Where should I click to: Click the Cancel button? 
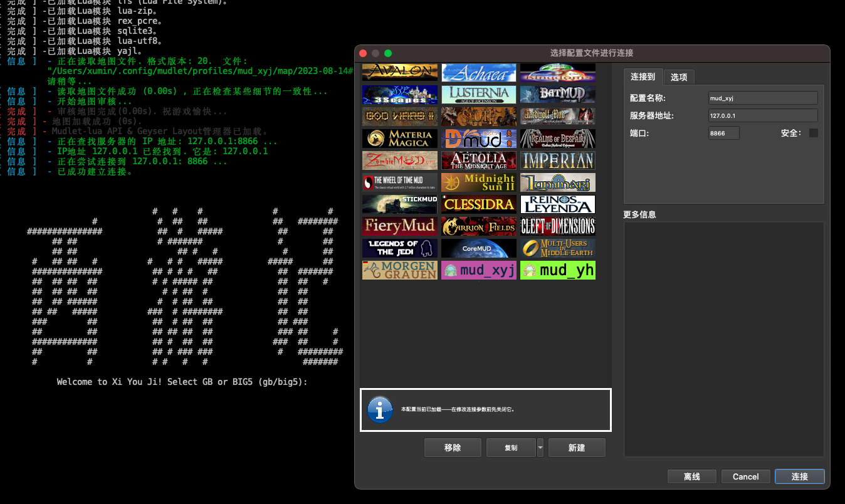point(746,476)
